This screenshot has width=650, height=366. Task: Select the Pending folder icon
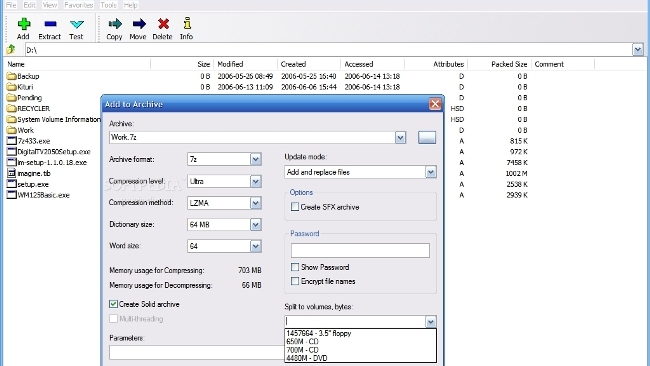pyautogui.click(x=12, y=98)
